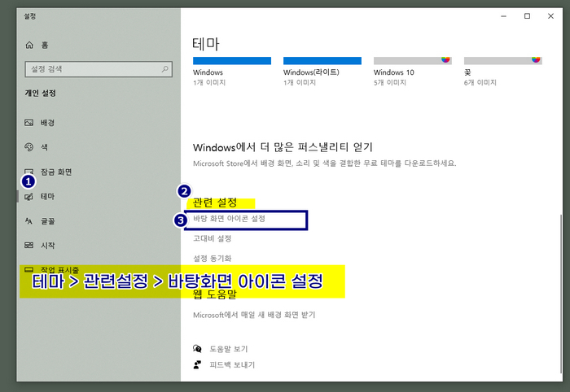The width and height of the screenshot is (570, 392).
Task: Open 시작 label in sidebar
Action: click(47, 246)
